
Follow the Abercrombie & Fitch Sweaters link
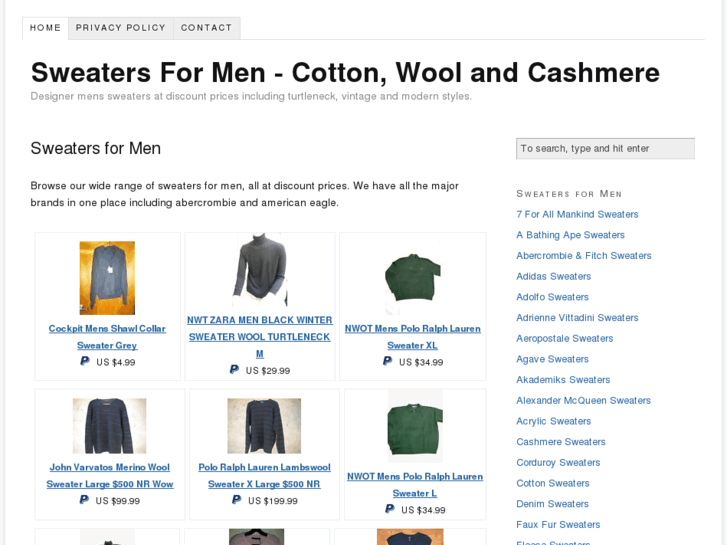pos(584,256)
